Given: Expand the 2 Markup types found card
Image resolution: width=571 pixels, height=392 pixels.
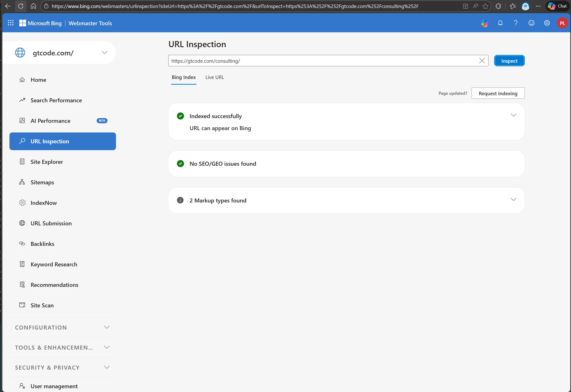Looking at the screenshot, I should (513, 199).
